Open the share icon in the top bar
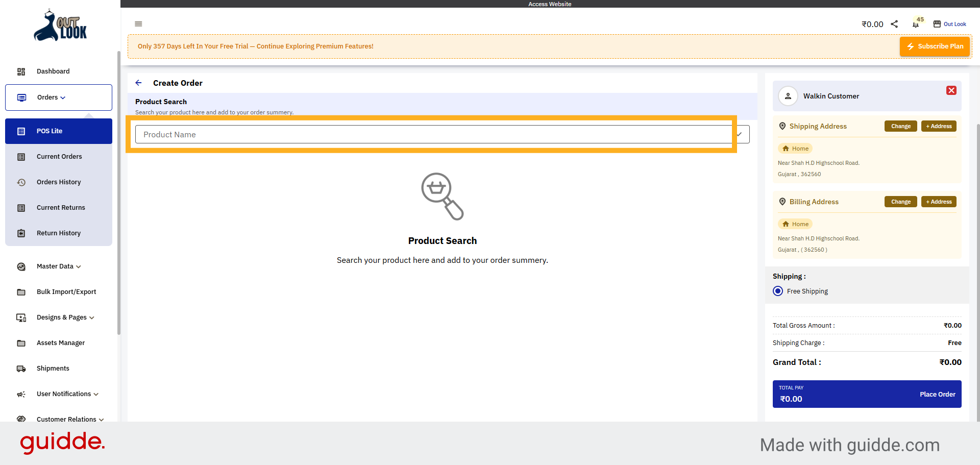 [894, 24]
